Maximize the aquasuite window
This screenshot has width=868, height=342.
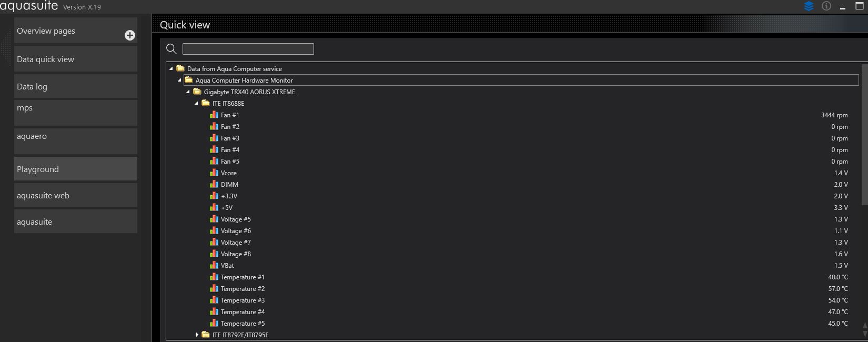860,6
